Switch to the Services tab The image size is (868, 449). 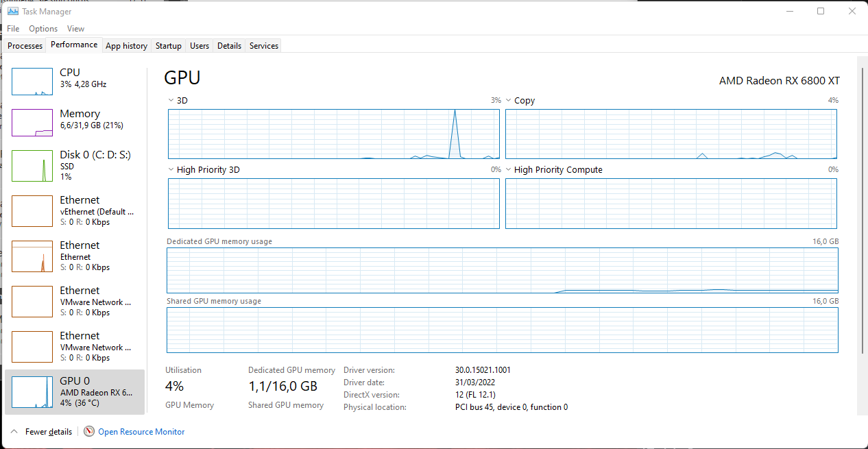point(264,46)
